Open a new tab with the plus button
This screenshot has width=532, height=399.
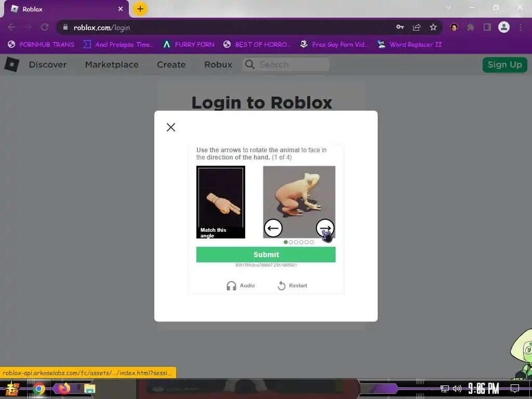(140, 9)
